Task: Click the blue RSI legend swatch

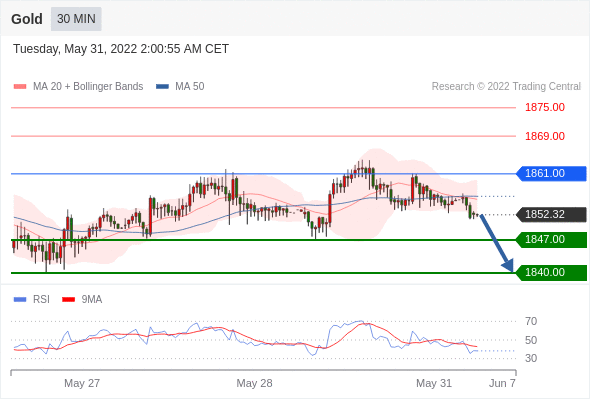Action: [x=20, y=300]
